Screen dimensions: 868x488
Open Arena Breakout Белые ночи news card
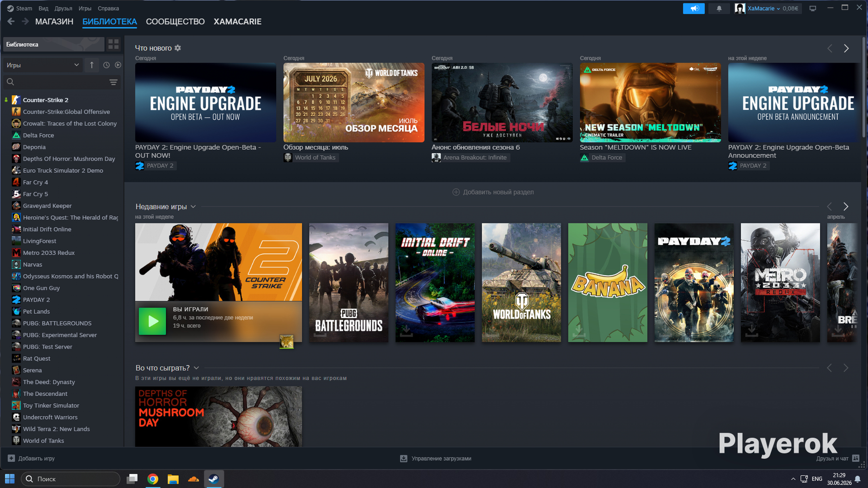tap(502, 102)
